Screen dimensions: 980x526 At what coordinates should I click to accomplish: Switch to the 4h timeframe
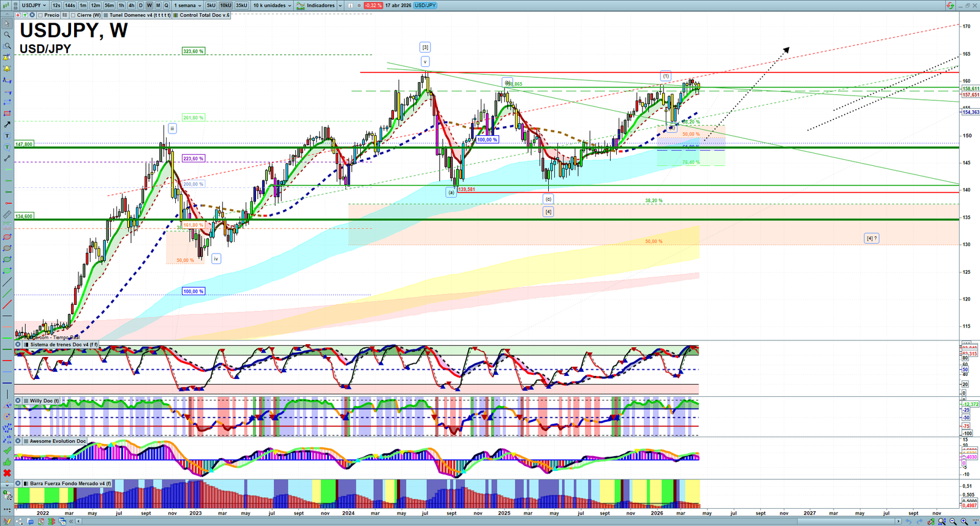(x=131, y=6)
